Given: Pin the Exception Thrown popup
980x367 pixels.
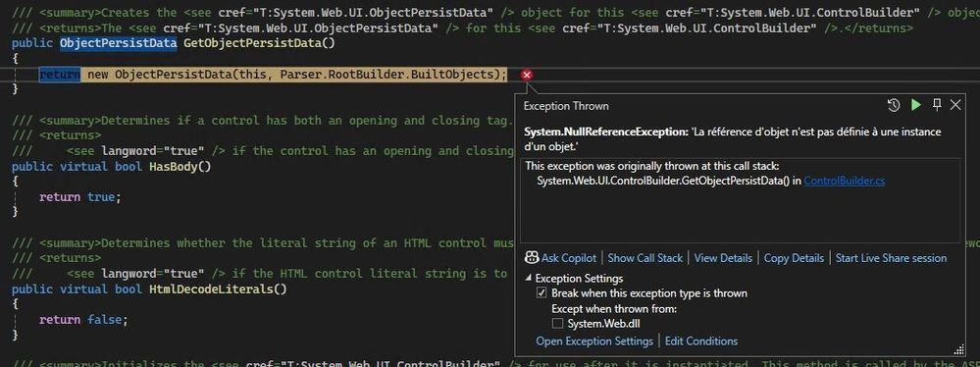Looking at the screenshot, I should [x=936, y=105].
